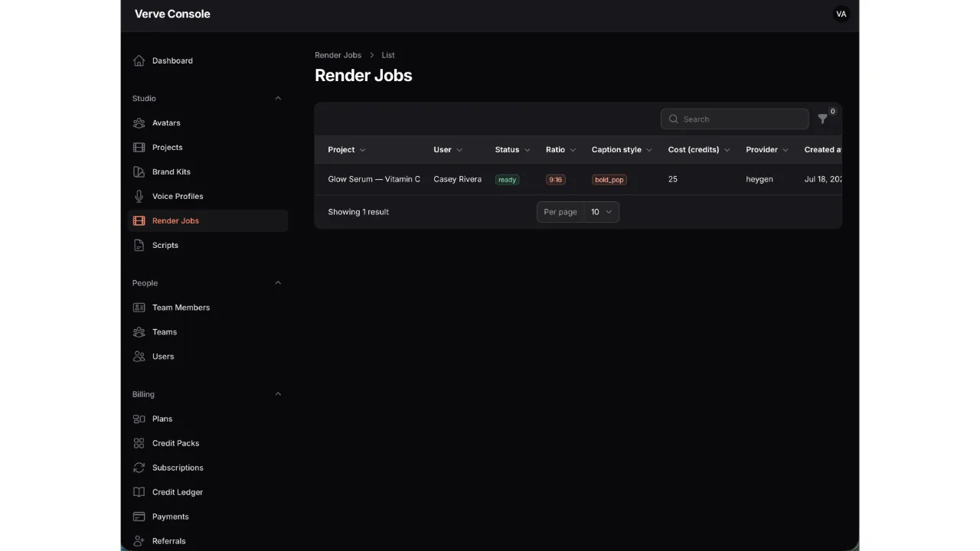Click the Plans icon in Billing

139,419
